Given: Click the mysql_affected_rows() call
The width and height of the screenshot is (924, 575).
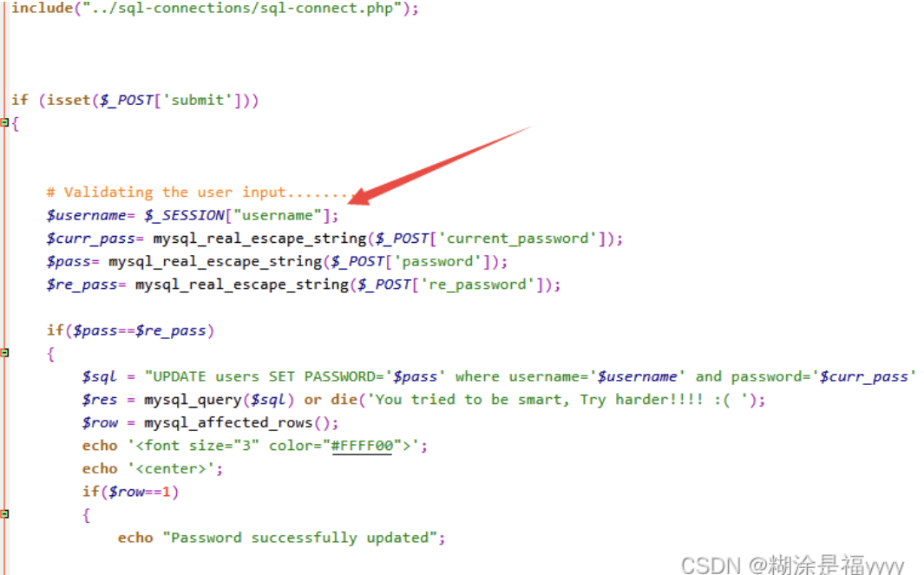Looking at the screenshot, I should pos(241,423).
